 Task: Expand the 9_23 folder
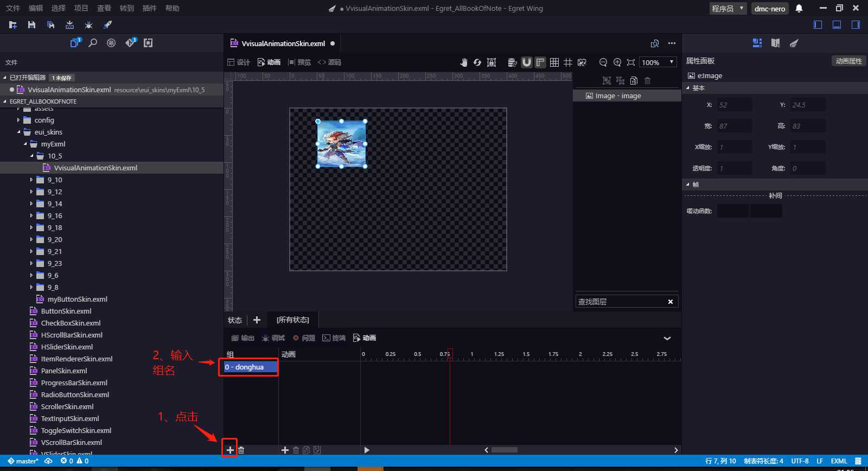[31, 264]
